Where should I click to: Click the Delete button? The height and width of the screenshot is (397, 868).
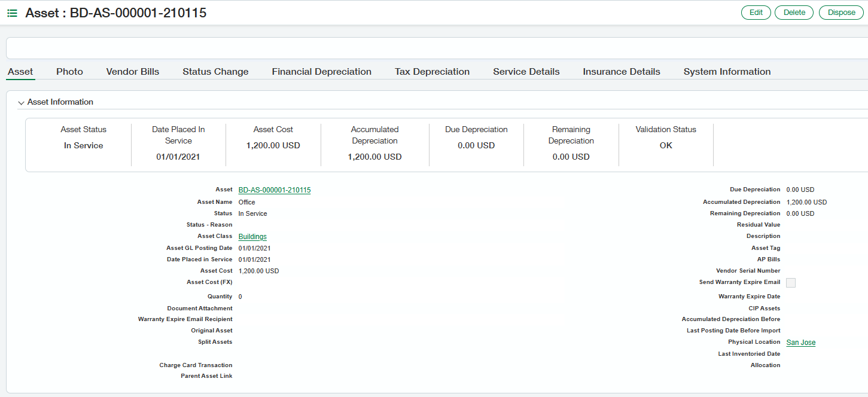point(794,12)
